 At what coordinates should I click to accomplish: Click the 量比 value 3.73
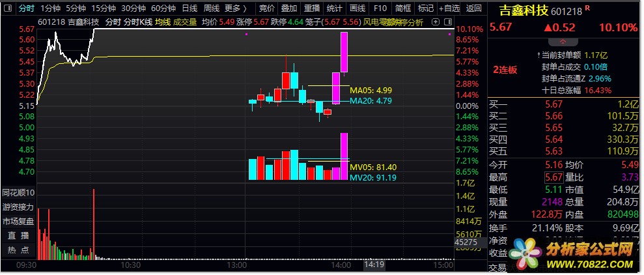tap(629, 178)
